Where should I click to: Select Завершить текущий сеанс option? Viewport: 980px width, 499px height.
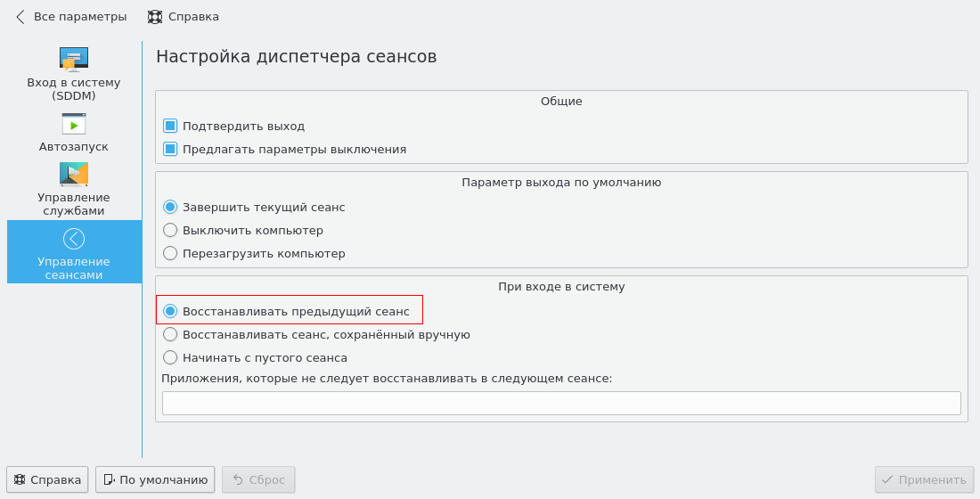(x=254, y=207)
